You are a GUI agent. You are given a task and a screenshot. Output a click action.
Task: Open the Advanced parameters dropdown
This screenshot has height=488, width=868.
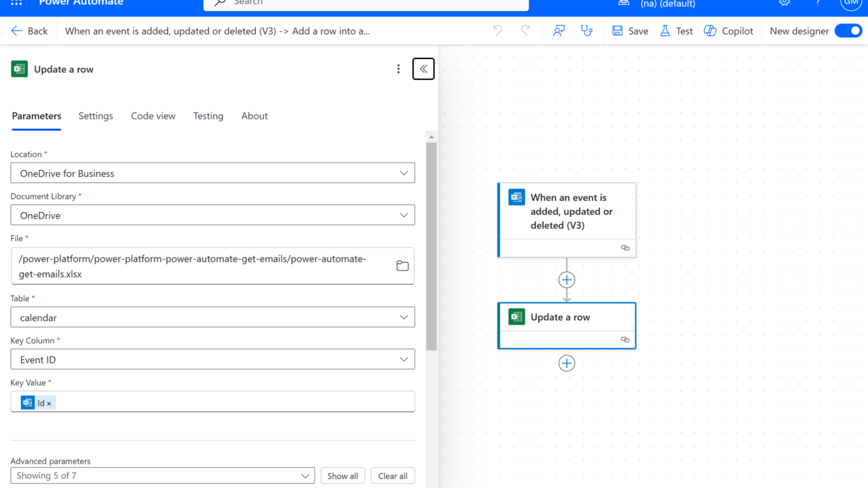162,476
